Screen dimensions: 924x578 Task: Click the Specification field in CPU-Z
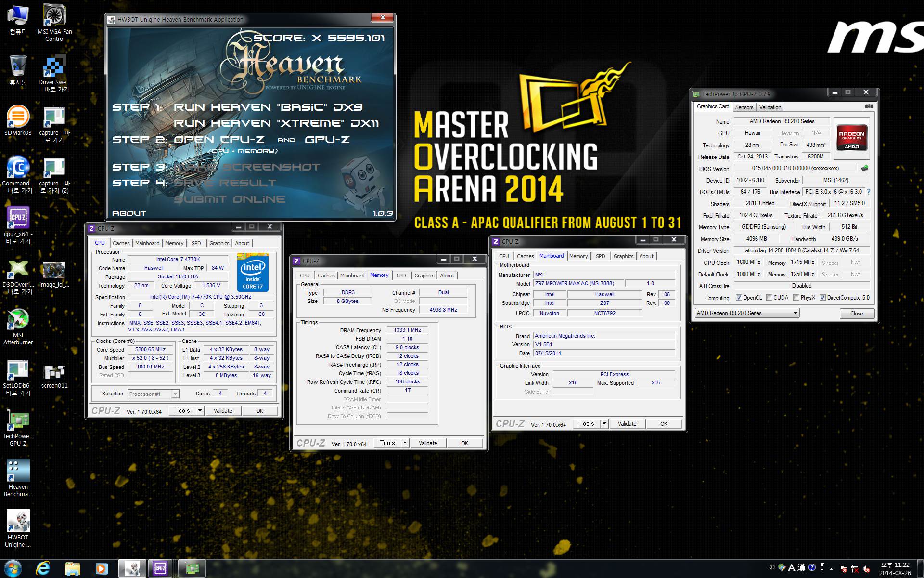click(201, 297)
